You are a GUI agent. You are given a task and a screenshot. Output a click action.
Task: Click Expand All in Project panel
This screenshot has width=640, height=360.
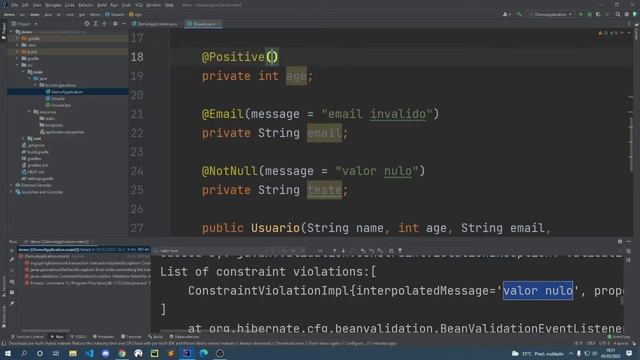[x=96, y=24]
